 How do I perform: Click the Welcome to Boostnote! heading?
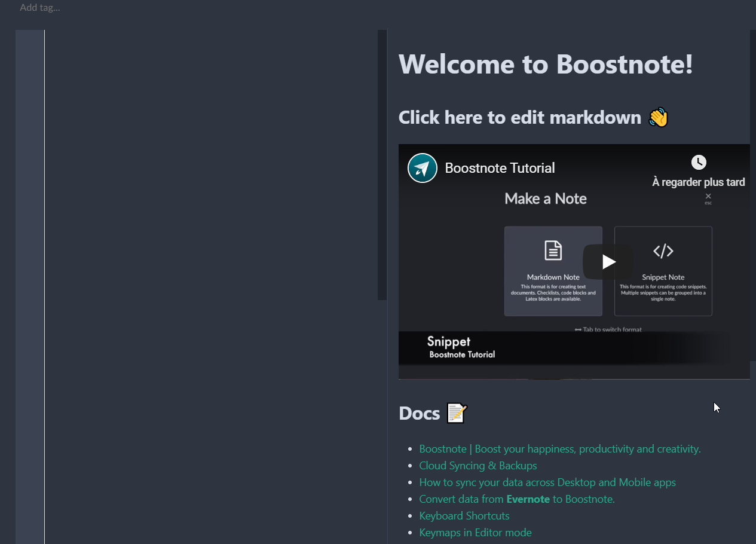(546, 63)
